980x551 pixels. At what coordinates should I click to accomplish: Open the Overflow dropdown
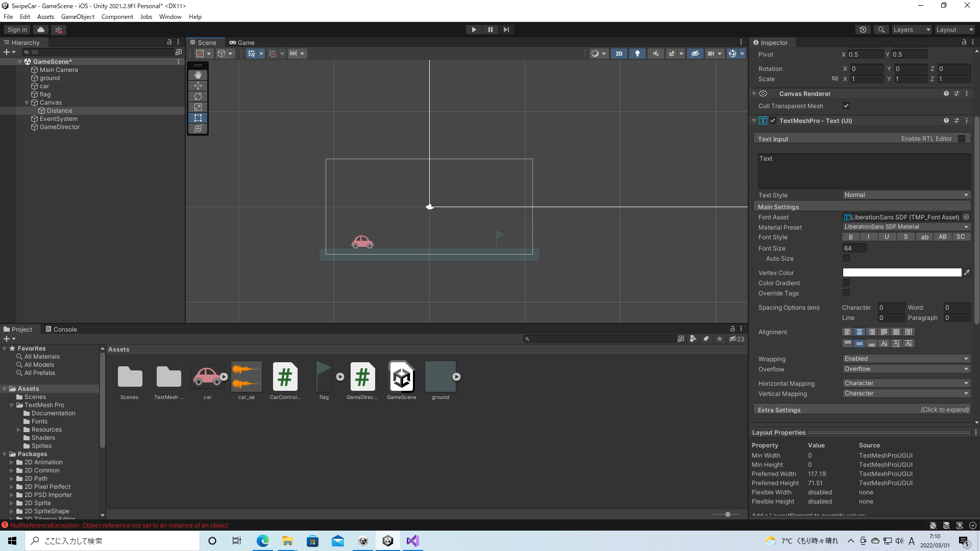(x=906, y=369)
